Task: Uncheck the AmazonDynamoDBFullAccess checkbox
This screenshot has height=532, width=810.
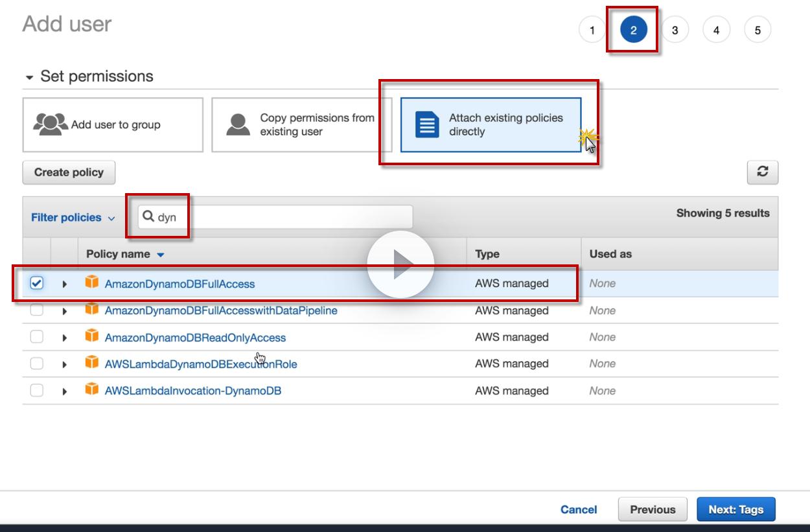Action: (37, 283)
